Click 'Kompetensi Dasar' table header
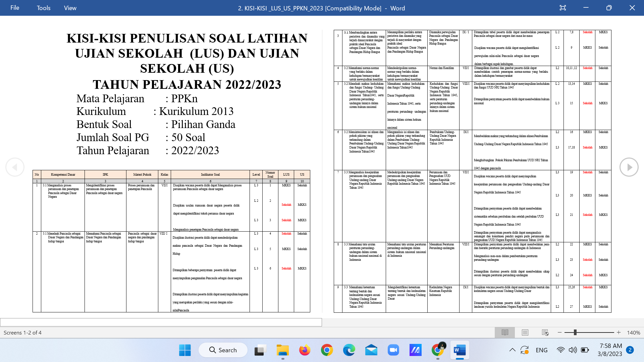 (x=63, y=175)
